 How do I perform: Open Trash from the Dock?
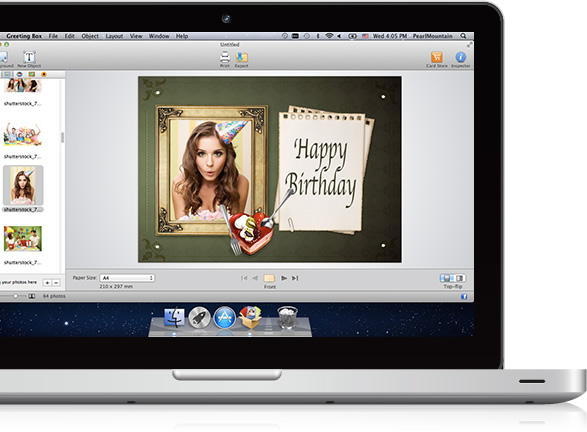coord(287,317)
